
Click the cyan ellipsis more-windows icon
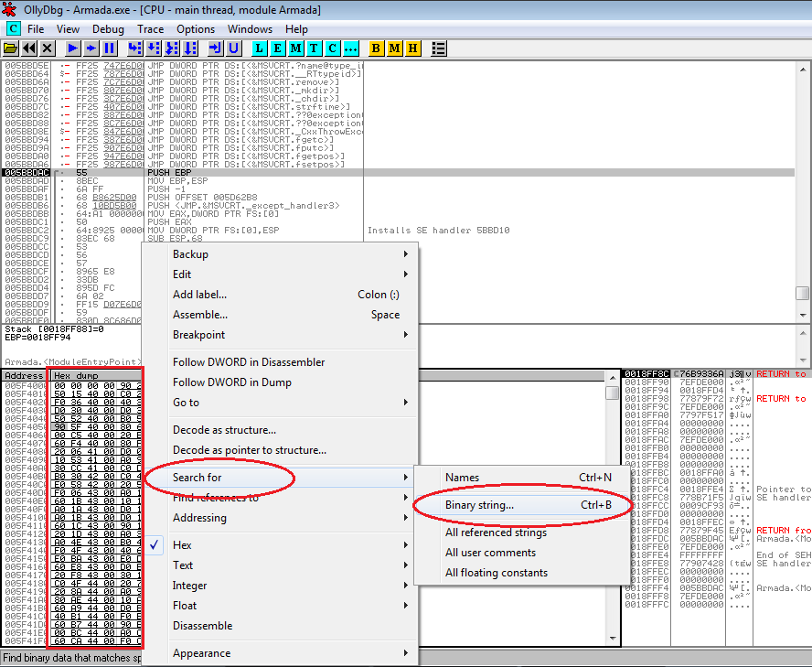click(x=350, y=48)
